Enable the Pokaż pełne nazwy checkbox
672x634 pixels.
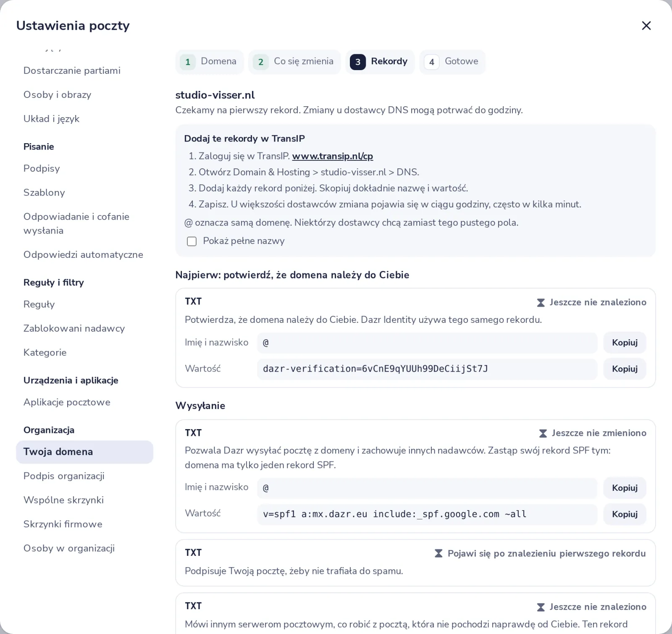[192, 241]
